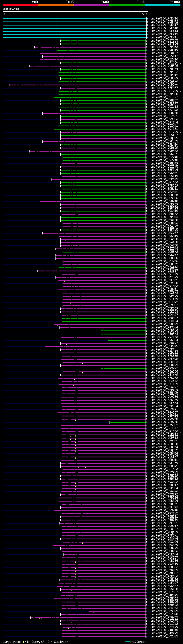Click the orange ~40% identity legend segment
This screenshot has height=644, width=183.
point(56,5)
